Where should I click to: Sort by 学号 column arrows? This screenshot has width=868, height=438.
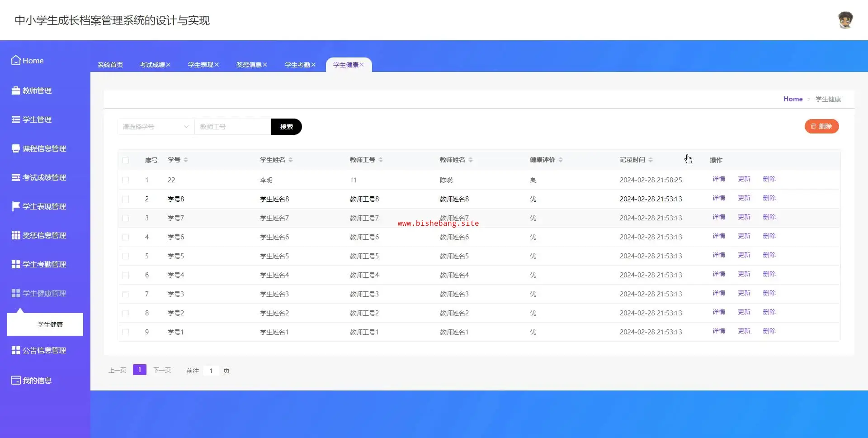click(x=186, y=160)
